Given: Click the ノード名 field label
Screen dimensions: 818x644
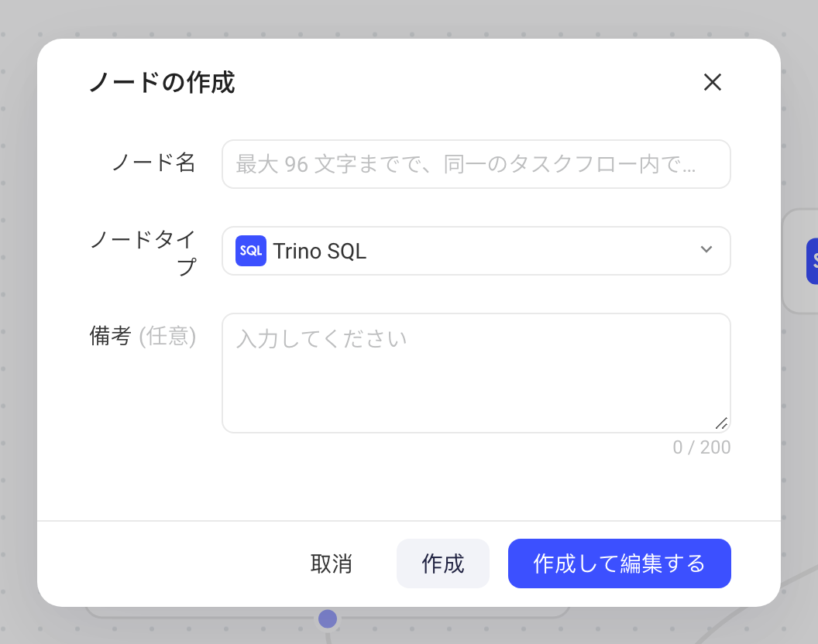Looking at the screenshot, I should click(154, 163).
